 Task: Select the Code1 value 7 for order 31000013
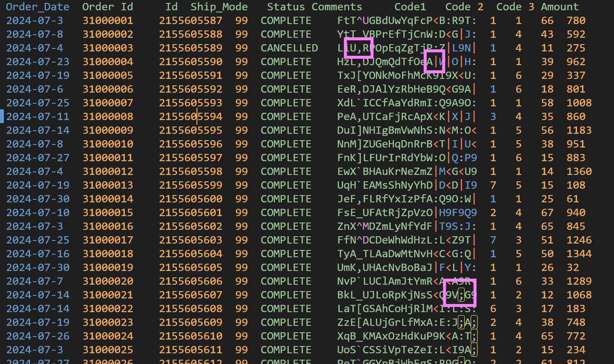(x=493, y=185)
